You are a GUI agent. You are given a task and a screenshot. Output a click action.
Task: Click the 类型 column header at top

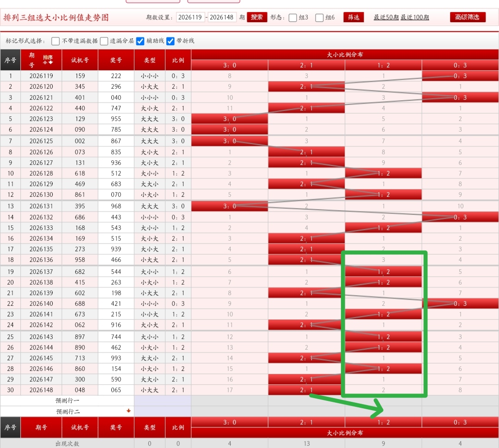[150, 60]
